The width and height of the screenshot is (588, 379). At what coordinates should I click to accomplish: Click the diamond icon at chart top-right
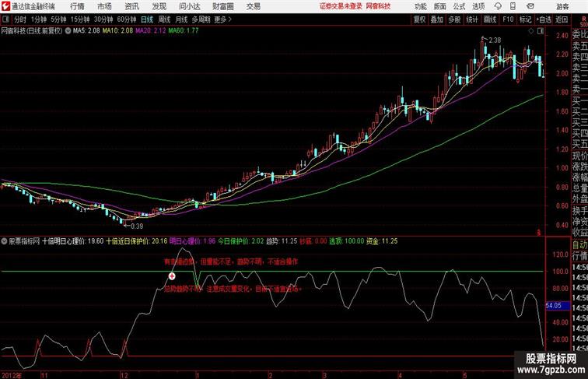tap(530, 32)
